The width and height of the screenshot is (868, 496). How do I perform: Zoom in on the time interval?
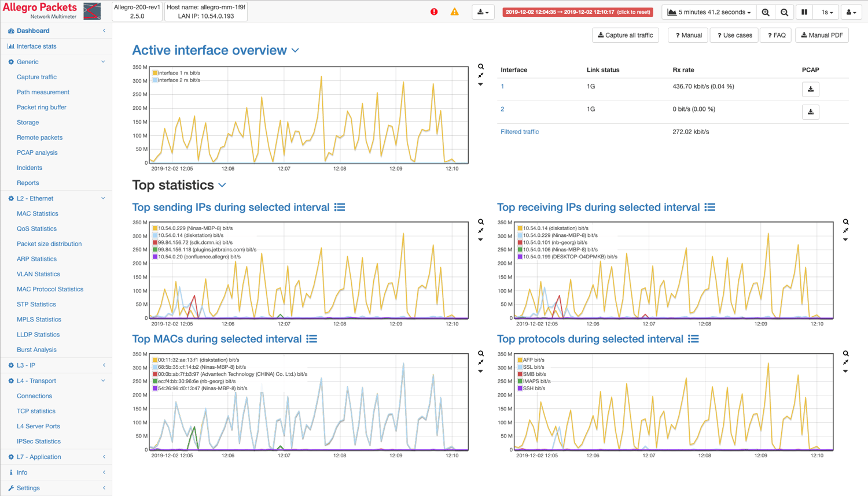765,11
